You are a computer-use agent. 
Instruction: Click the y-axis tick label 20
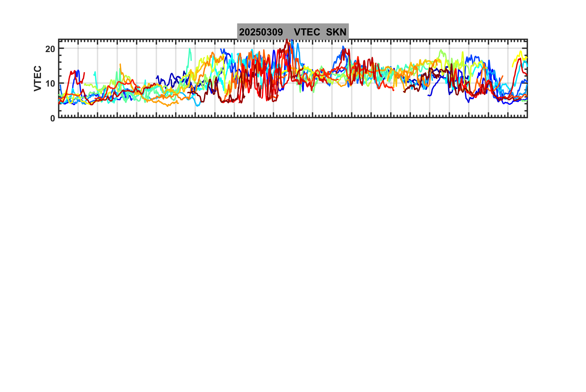50,49
